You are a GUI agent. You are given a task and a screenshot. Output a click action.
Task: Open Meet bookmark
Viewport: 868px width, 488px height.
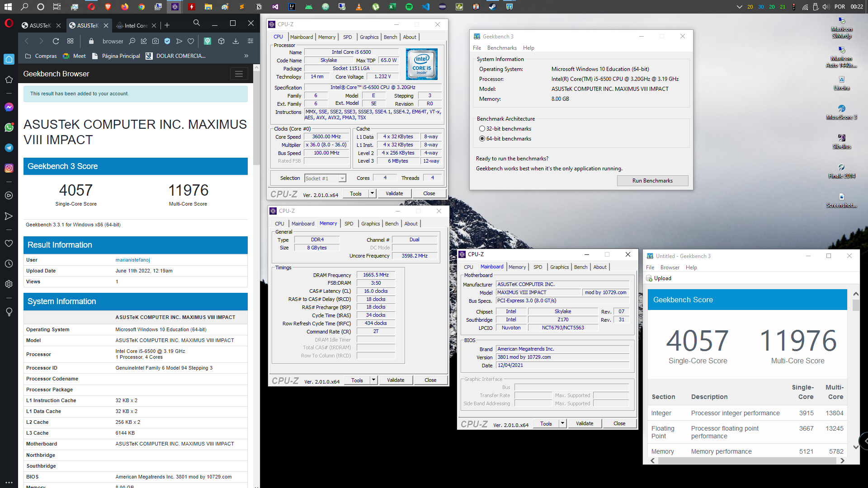pos(75,56)
